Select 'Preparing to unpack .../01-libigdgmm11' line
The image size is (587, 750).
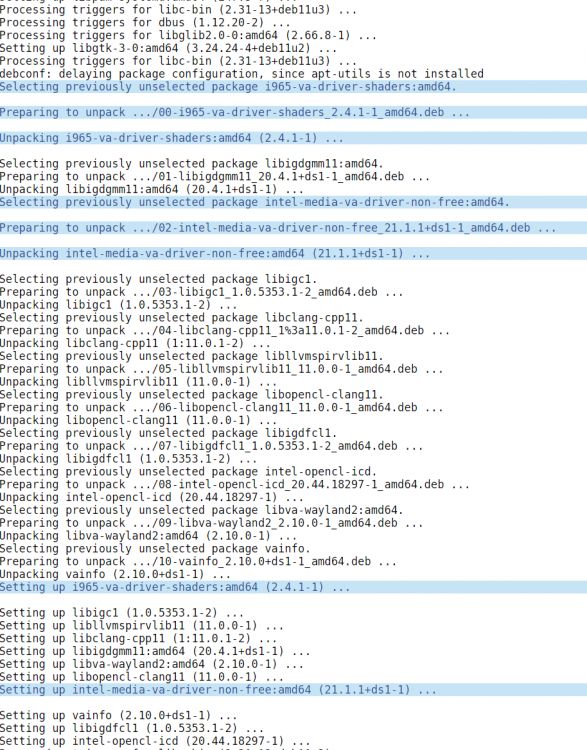215,176
